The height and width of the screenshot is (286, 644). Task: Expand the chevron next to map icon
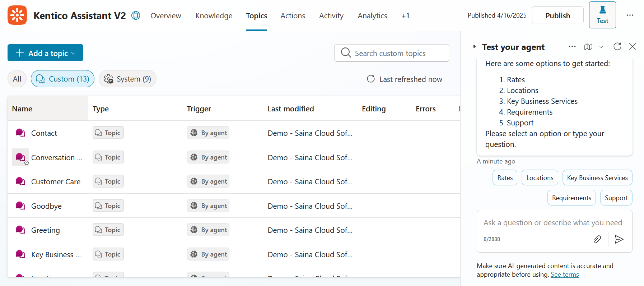(601, 47)
